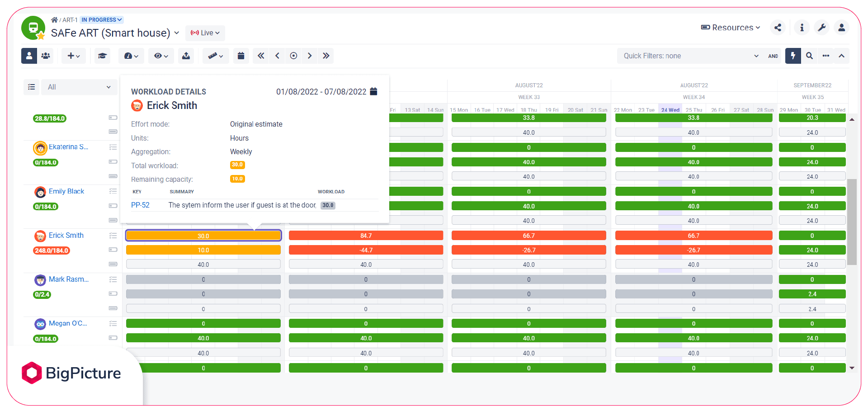Click the SEPTEMBER'22 month header
Viewport: 868px width, 416px height.
(812, 85)
